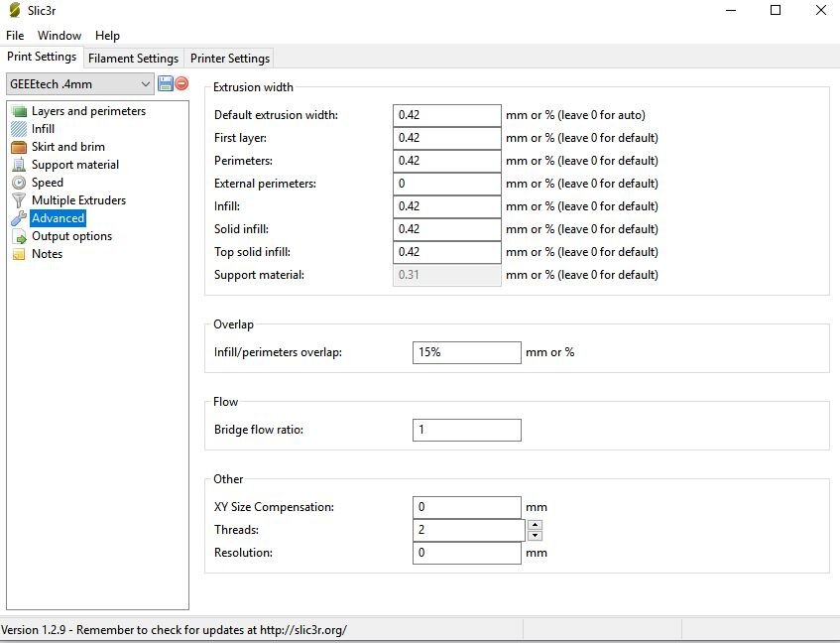Edit the First layer width field
The height and width of the screenshot is (643, 840).
coord(447,138)
